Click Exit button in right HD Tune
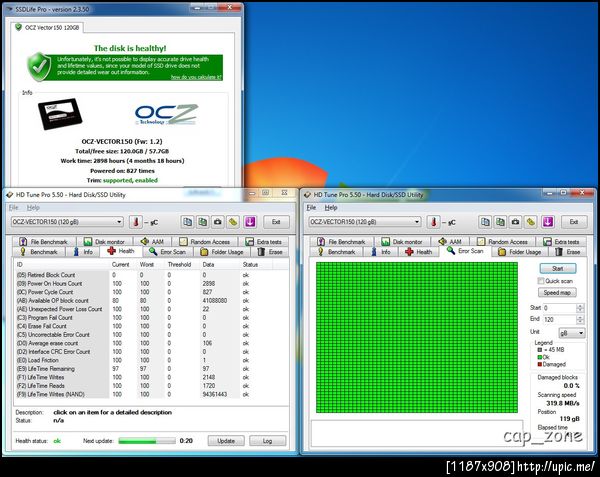Image resolution: width=600 pixels, height=477 pixels. click(x=574, y=222)
